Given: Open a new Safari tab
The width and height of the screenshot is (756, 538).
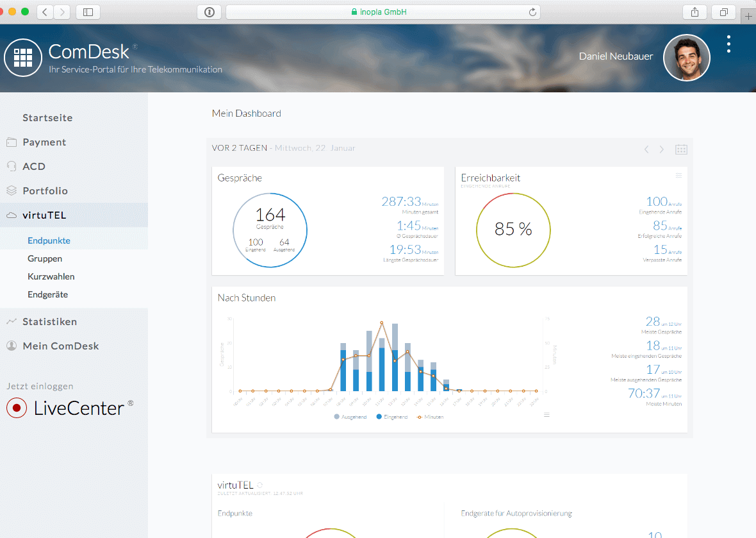Looking at the screenshot, I should pos(748,17).
